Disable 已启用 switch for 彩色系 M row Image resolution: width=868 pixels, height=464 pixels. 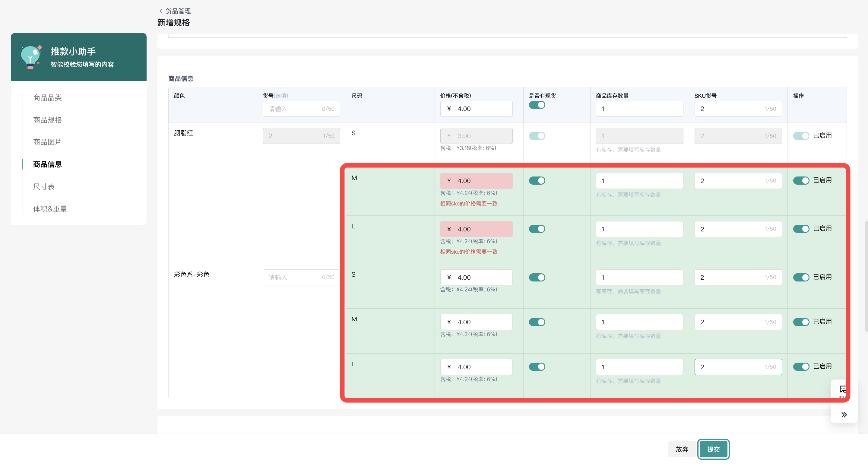(x=801, y=322)
